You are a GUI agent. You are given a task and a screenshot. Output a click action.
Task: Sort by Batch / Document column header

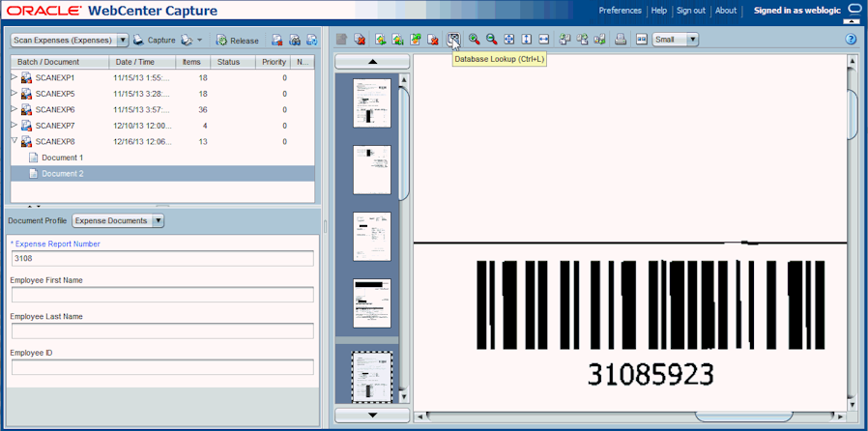60,62
